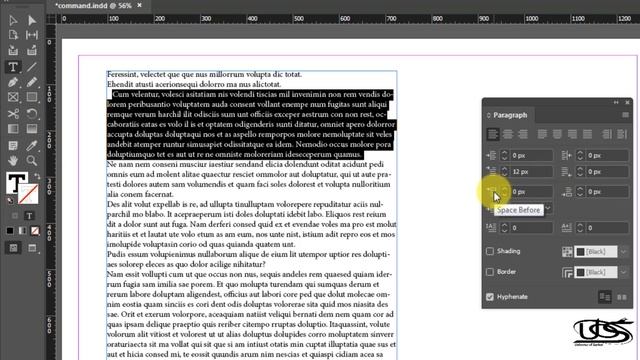Justify all lines
This screenshot has height=360, width=640.
[587, 134]
